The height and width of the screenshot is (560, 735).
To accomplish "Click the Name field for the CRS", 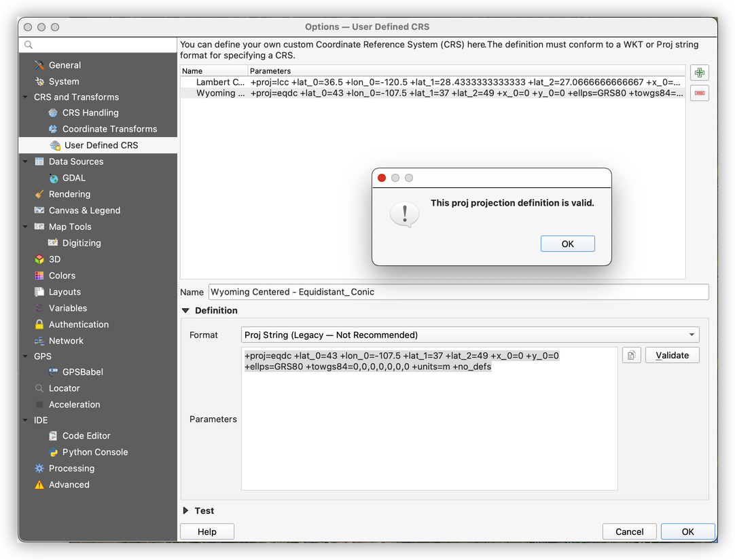I will 458,292.
